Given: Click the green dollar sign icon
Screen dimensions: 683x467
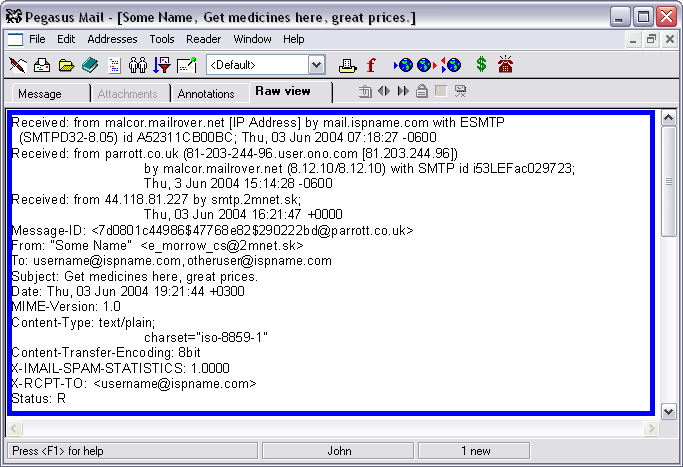Looking at the screenshot, I should (481, 66).
